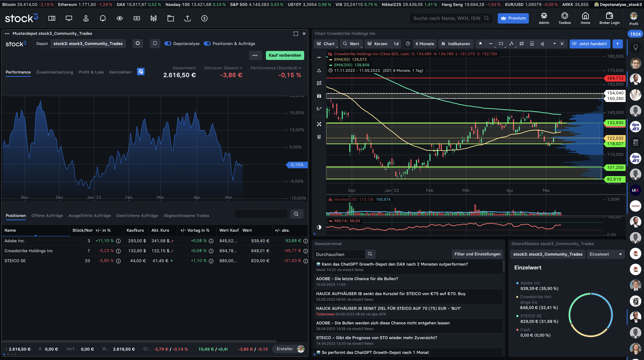Expand the small arrow dropdown in chart toolbar

(554, 44)
